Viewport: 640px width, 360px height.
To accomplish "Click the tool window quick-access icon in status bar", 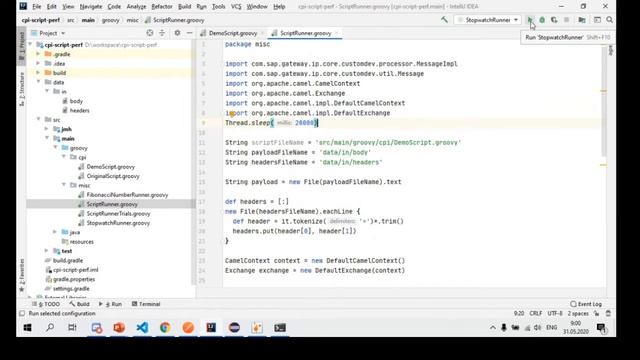I will tap(22, 313).
